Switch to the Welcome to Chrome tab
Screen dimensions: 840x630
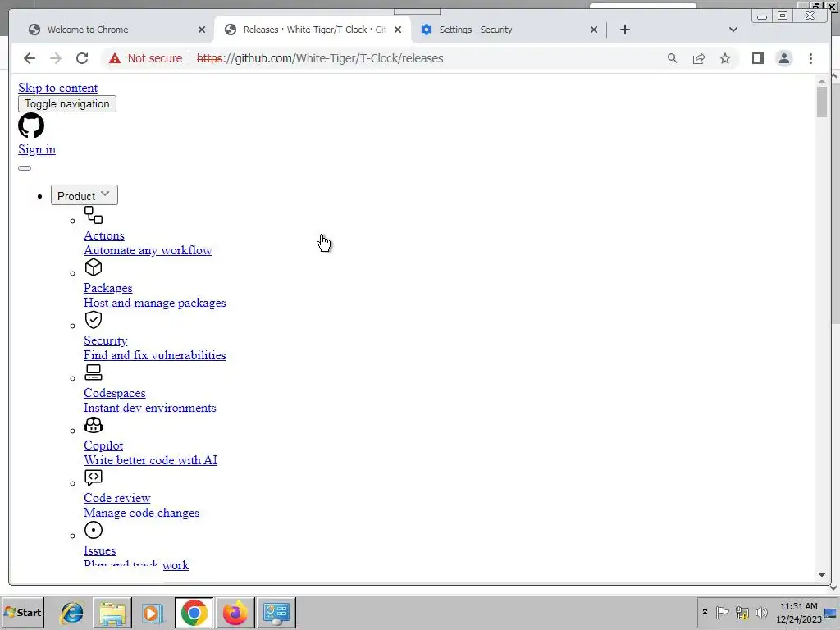click(112, 30)
